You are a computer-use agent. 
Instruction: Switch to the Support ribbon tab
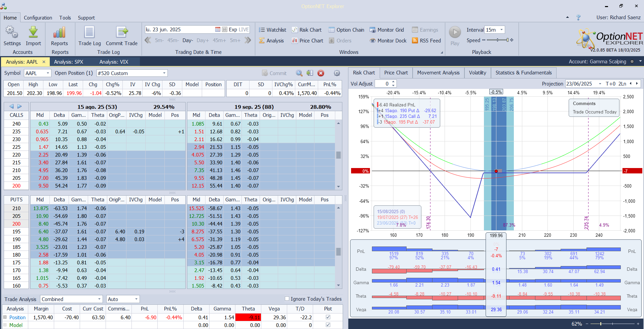point(86,18)
